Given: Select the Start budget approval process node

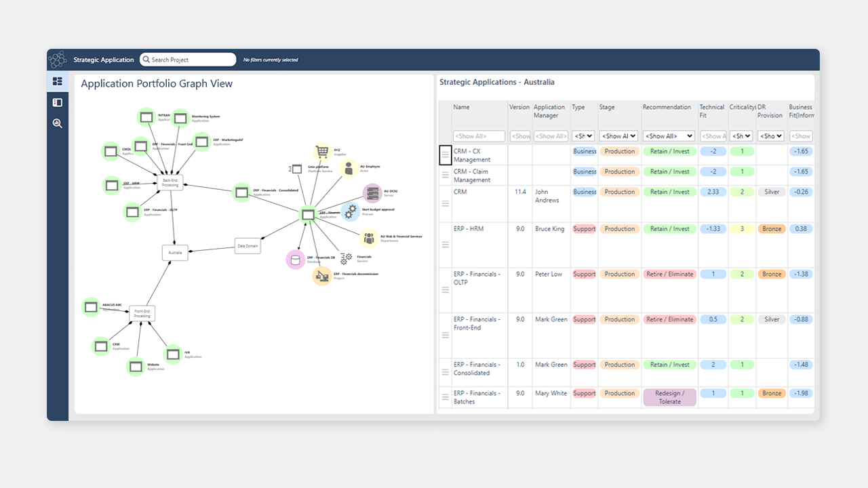Looking at the screenshot, I should click(x=350, y=211).
